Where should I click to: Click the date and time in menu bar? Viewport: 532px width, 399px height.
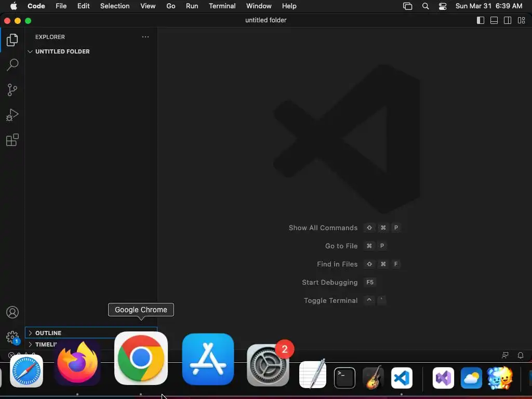(x=488, y=6)
